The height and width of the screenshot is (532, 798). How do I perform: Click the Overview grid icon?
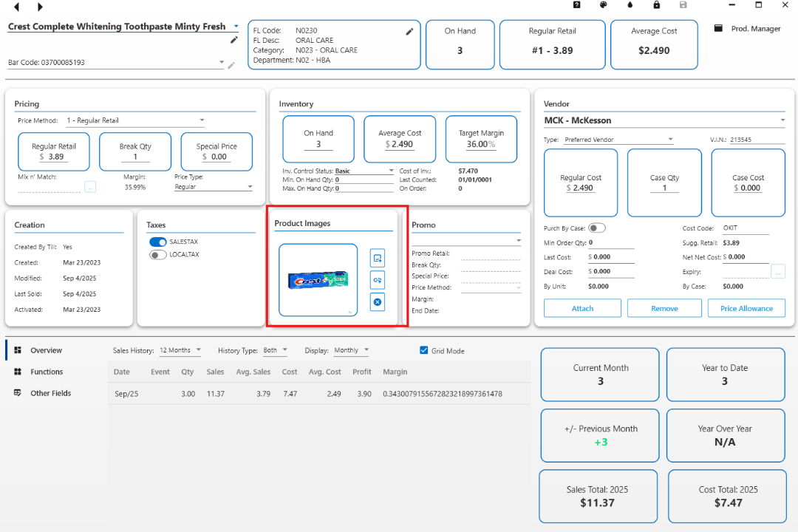[x=18, y=350]
